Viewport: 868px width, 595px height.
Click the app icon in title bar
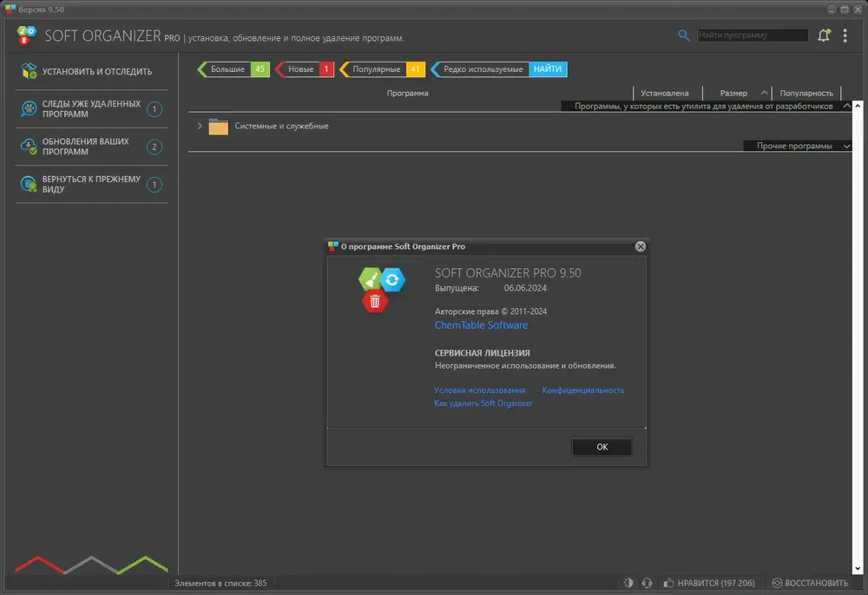[x=10, y=9]
